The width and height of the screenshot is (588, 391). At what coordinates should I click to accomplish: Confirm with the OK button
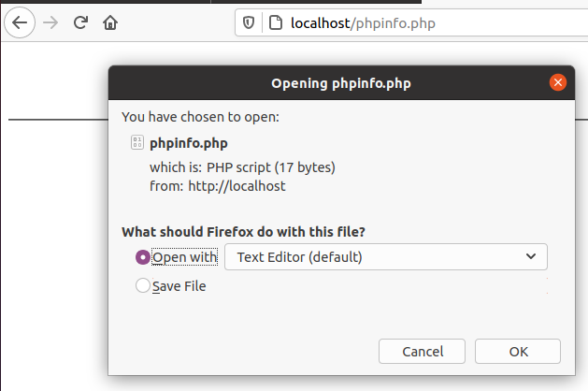tap(518, 352)
